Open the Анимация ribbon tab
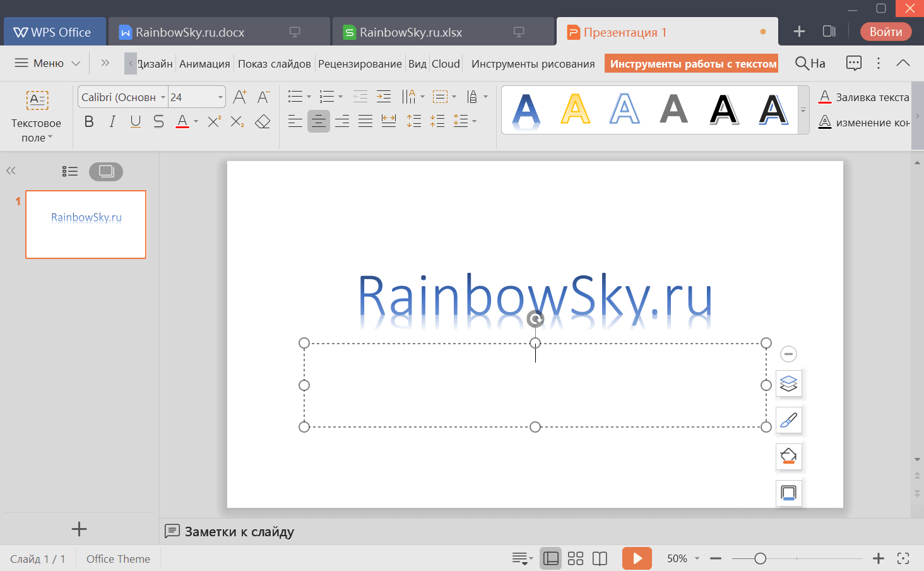 pyautogui.click(x=204, y=64)
